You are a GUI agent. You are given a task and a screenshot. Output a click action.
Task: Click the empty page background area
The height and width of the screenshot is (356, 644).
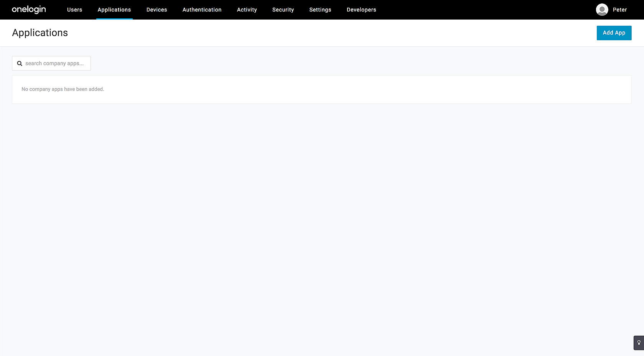pos(321,230)
